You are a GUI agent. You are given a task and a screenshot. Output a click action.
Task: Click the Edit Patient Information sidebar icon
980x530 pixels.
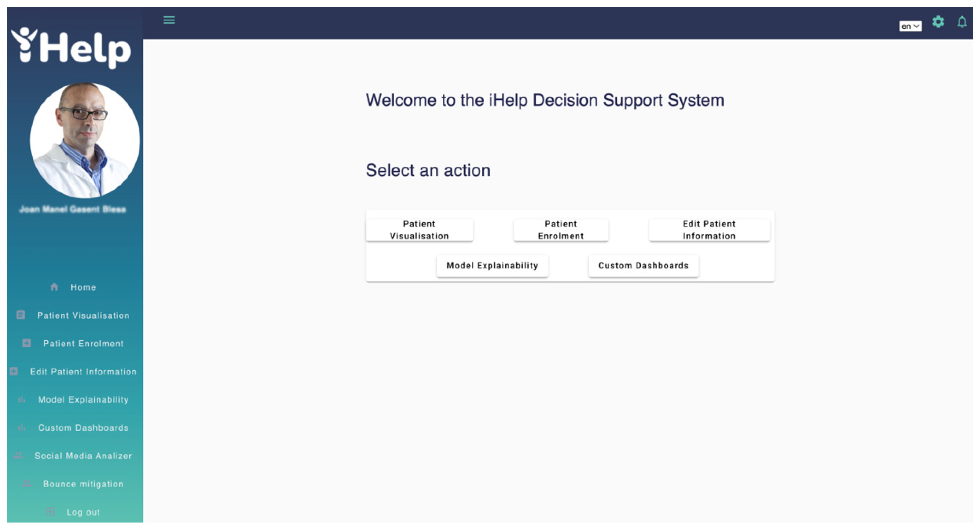pos(14,371)
